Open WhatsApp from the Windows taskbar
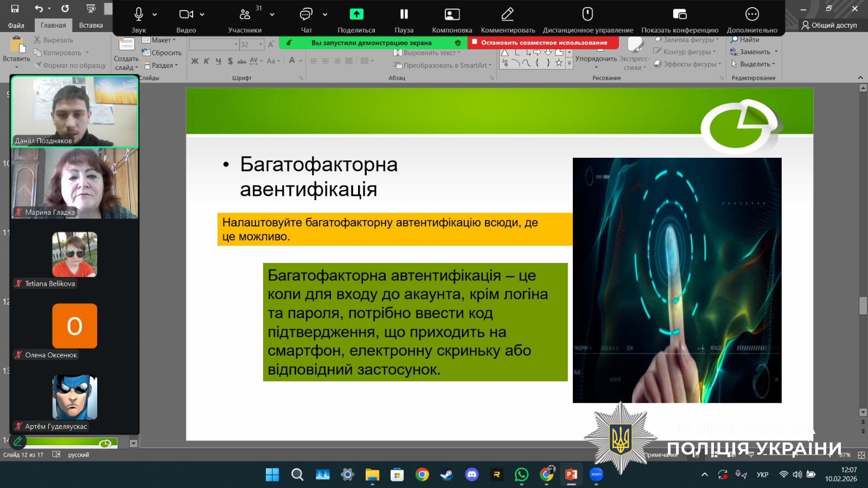Screen dimensions: 868x488 pyautogui.click(x=521, y=475)
